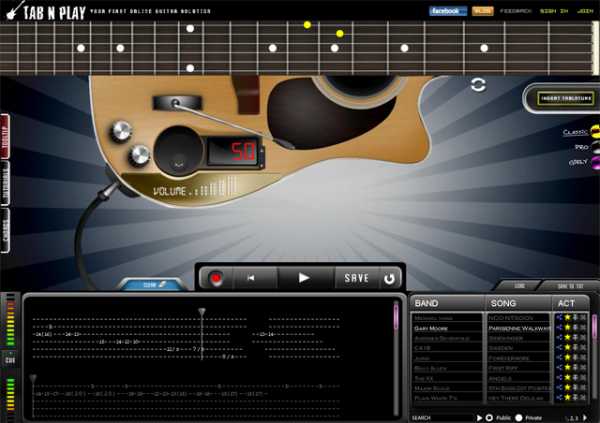This screenshot has height=423, width=600.
Task: Sort song list by BAND column
Action: point(448,304)
